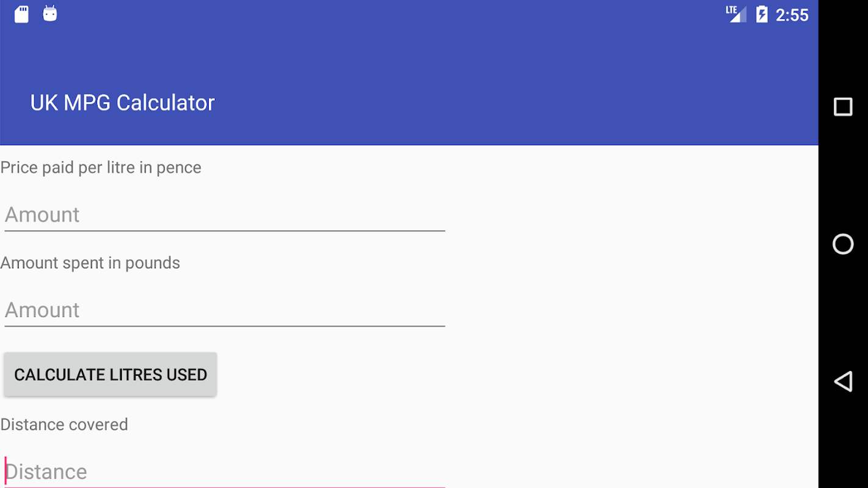Focus the price per litre Amount field
Viewport: 868px width, 488px height.
(224, 215)
